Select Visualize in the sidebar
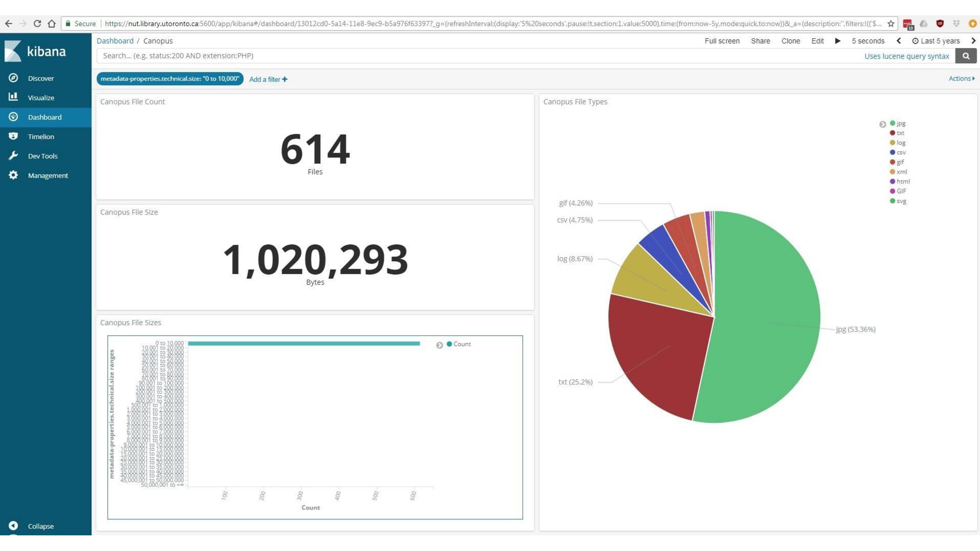This screenshot has height=551, width=980. coord(41,98)
